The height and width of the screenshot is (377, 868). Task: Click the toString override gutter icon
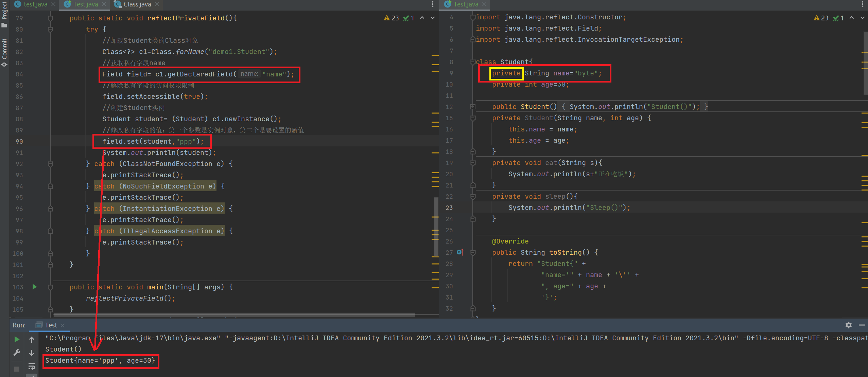460,252
